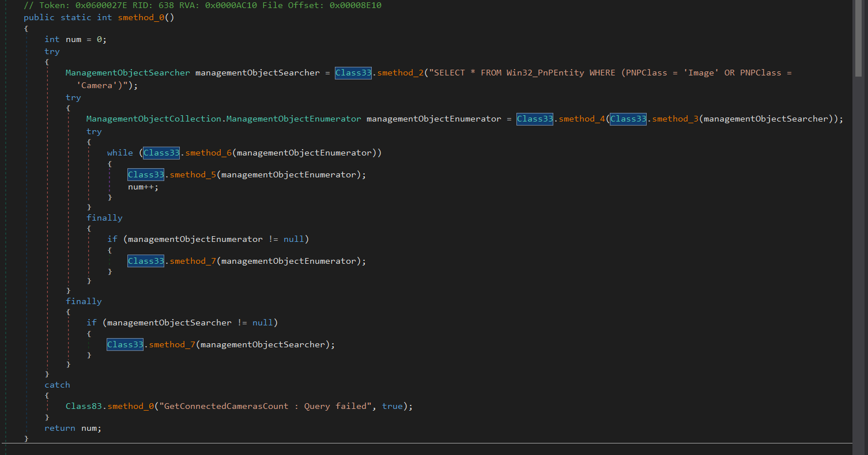Click smethod_7 called on managementObjectEnumerator
868x455 pixels.
click(x=193, y=261)
